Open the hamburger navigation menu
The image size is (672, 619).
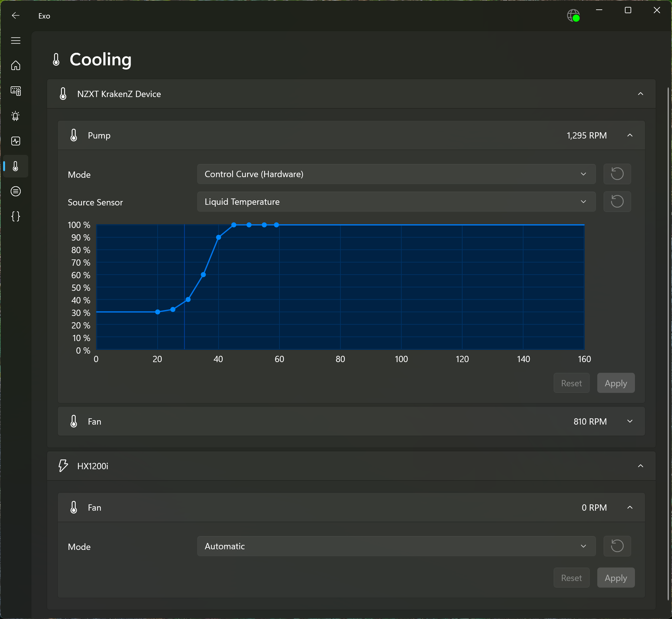tap(16, 41)
